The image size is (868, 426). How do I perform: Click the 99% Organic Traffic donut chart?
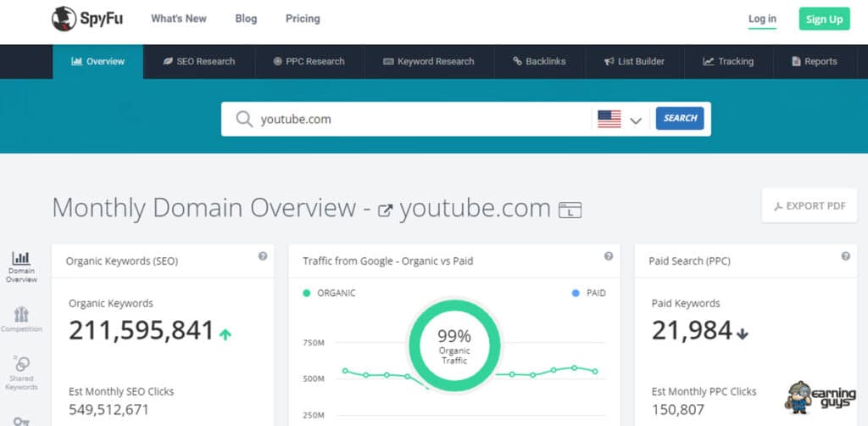click(x=454, y=345)
